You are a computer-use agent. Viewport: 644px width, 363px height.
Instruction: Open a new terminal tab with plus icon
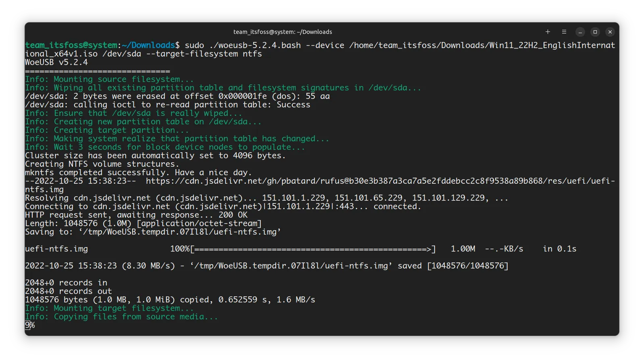click(548, 32)
